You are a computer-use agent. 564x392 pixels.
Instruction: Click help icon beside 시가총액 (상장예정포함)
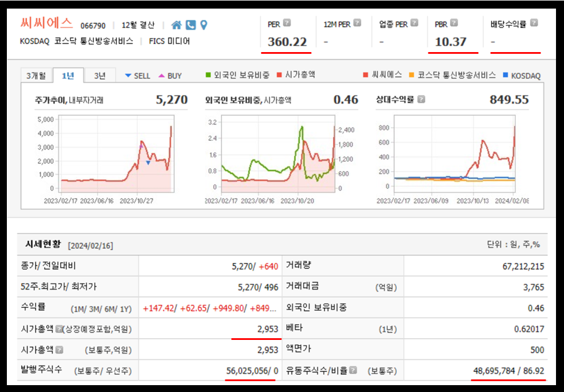58,328
